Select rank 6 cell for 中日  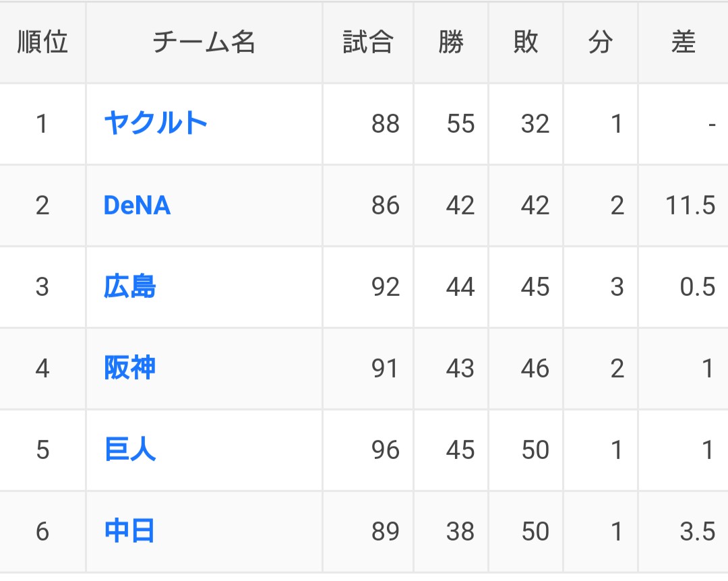pyautogui.click(x=42, y=532)
